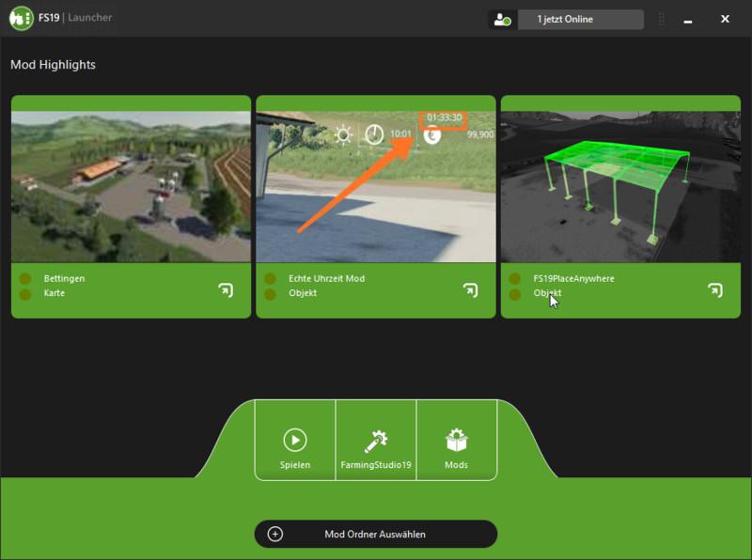The image size is (752, 560).
Task: Click the plus icon in Mod Ordner bar
Action: point(275,534)
